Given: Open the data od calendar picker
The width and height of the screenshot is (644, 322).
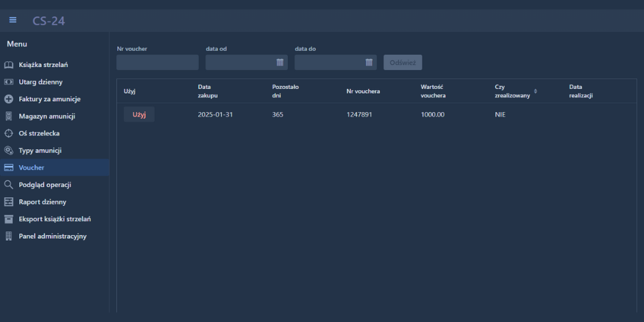Looking at the screenshot, I should tap(280, 62).
